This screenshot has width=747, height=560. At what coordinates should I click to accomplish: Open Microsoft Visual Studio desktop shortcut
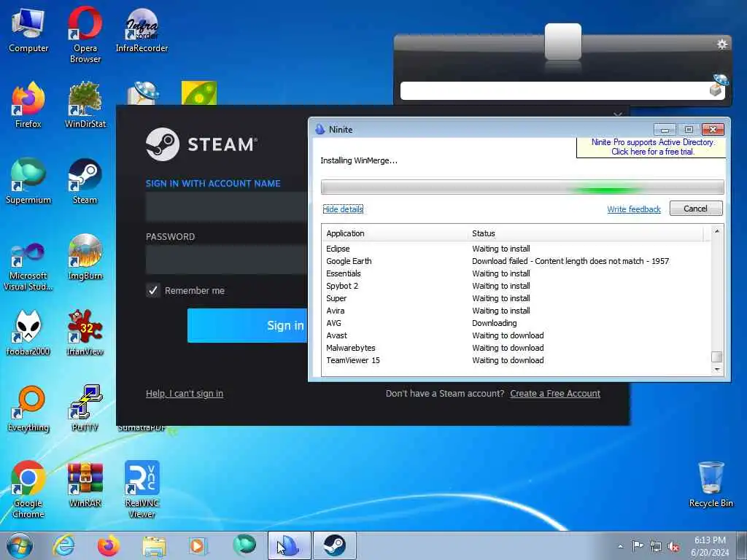pyautogui.click(x=28, y=267)
